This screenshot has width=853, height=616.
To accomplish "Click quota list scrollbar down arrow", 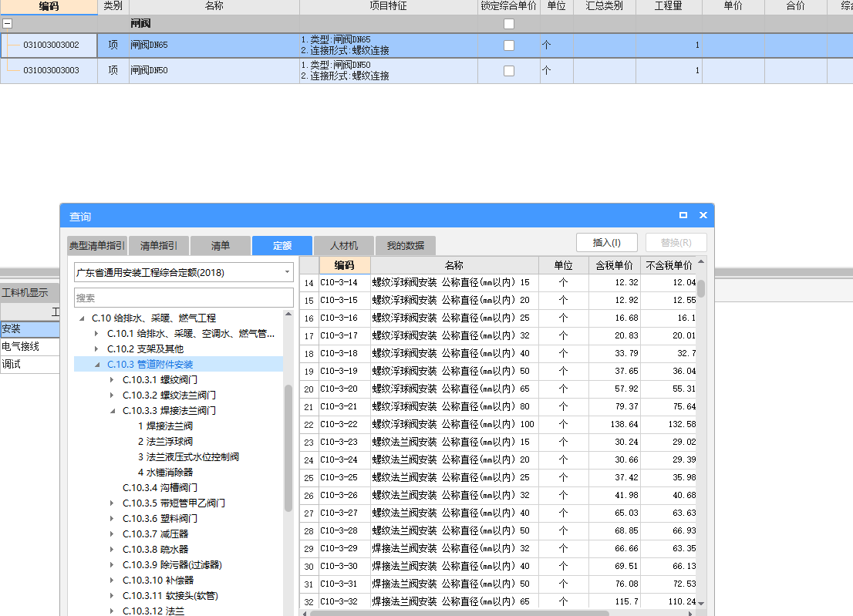I will pyautogui.click(x=701, y=603).
